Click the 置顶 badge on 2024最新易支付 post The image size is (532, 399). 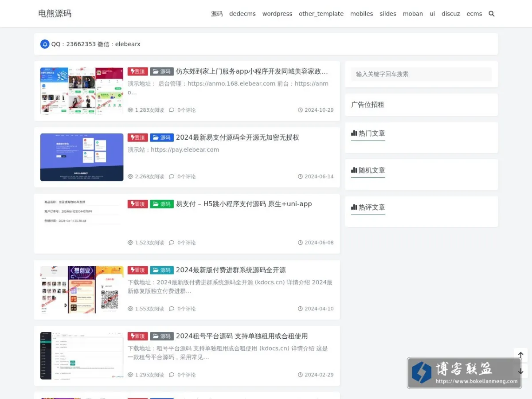(x=138, y=137)
